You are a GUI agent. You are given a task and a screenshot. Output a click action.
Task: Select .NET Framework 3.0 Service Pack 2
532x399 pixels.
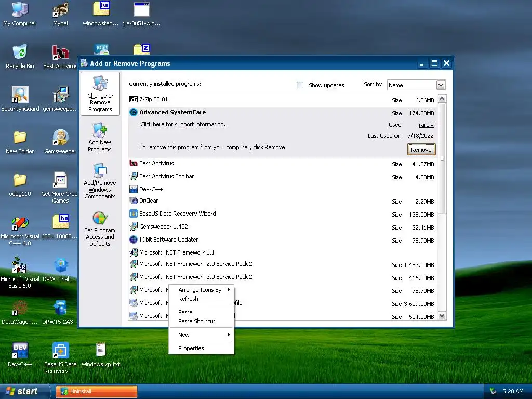point(283,277)
